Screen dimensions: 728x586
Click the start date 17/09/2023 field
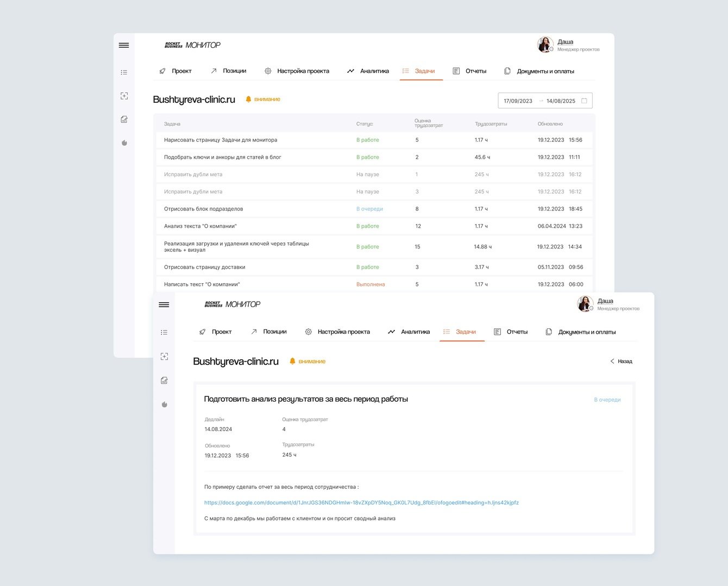[518, 101]
